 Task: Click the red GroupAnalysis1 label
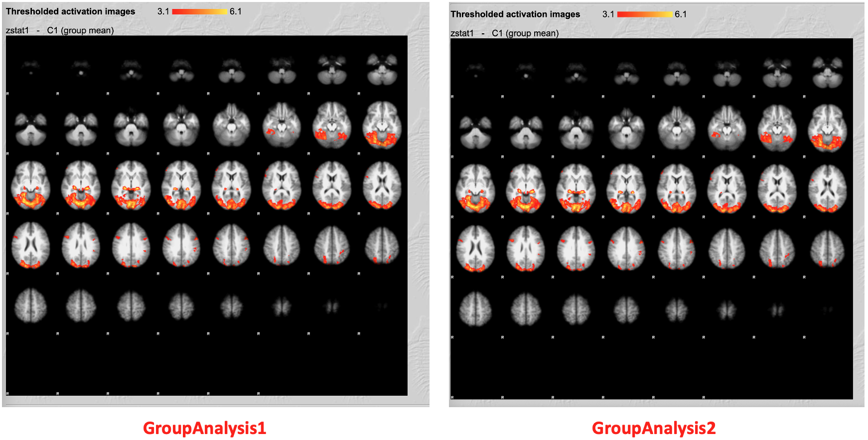tap(205, 428)
